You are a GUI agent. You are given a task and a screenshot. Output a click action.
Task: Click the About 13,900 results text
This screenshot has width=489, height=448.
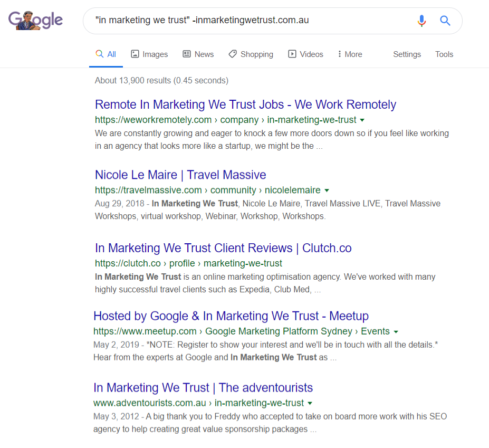161,81
